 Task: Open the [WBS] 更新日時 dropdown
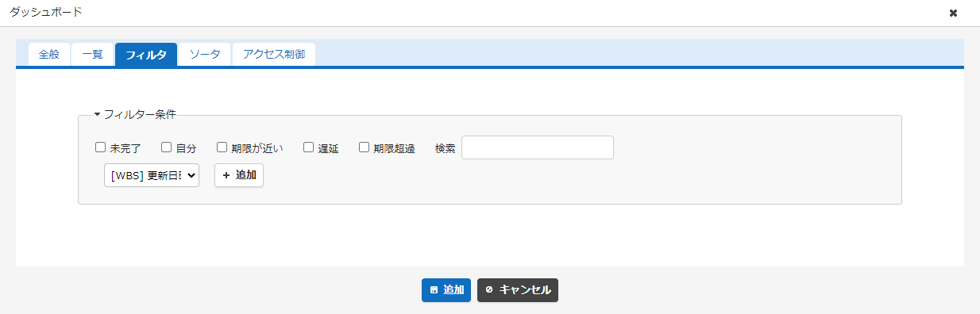coord(152,175)
